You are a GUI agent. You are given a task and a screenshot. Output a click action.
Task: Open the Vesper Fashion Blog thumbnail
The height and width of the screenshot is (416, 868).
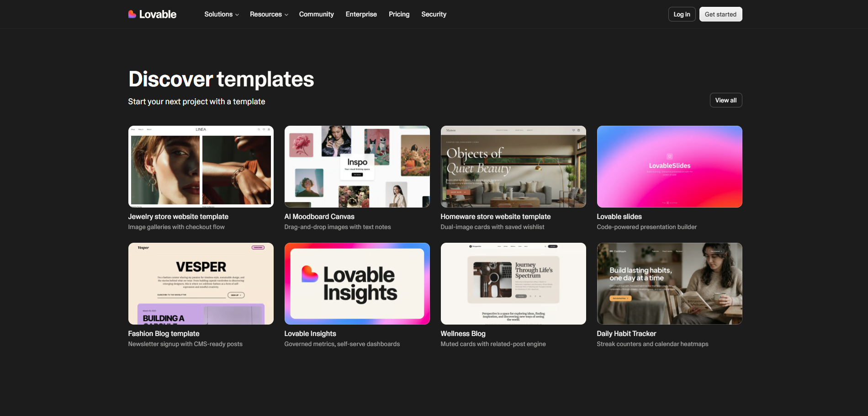click(x=201, y=283)
